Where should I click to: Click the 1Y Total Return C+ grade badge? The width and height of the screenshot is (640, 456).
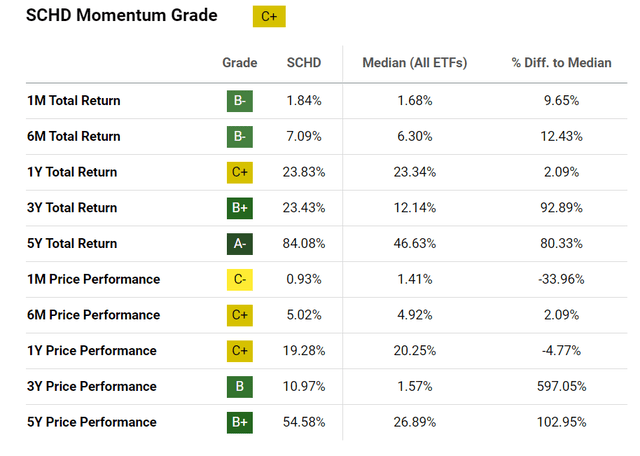point(239,172)
